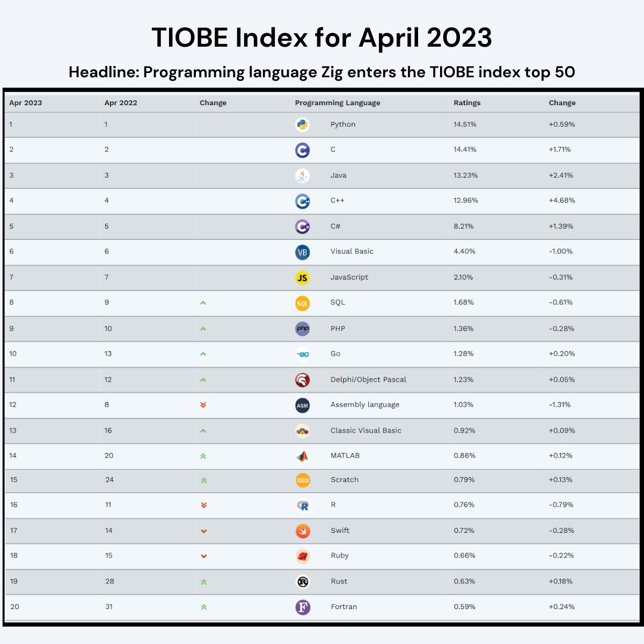644x644 pixels.
Task: Click green up arrow in Go row
Action: click(x=203, y=354)
